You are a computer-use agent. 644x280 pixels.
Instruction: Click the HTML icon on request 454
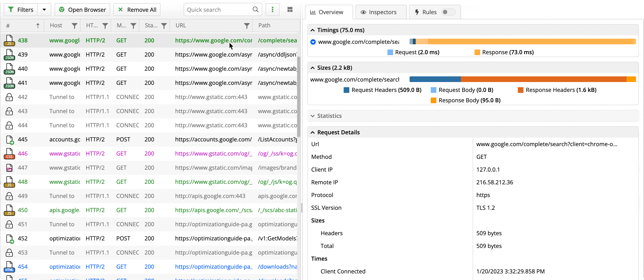(9, 267)
